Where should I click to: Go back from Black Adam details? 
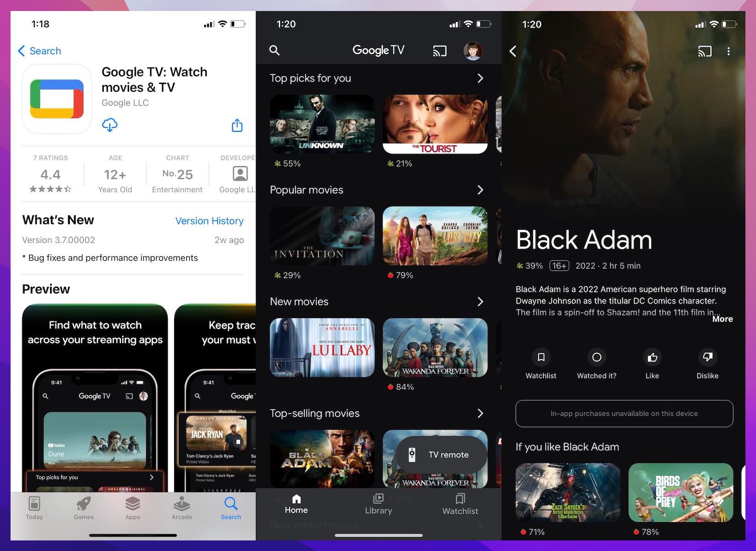(x=513, y=51)
